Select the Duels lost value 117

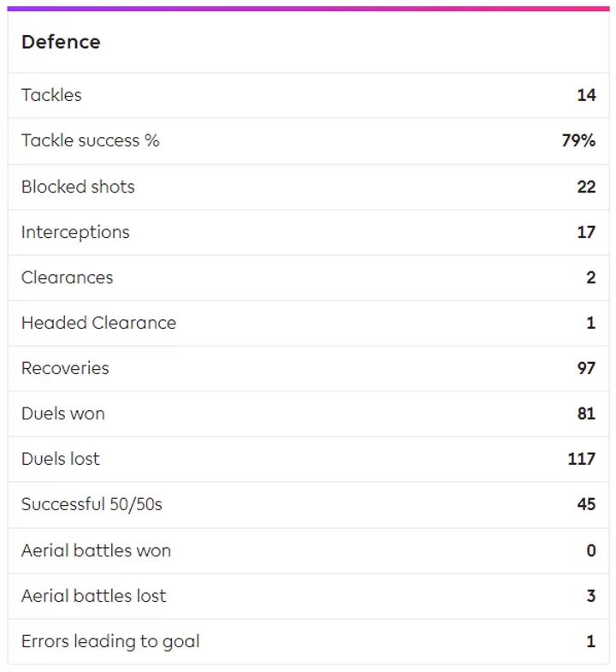point(582,459)
